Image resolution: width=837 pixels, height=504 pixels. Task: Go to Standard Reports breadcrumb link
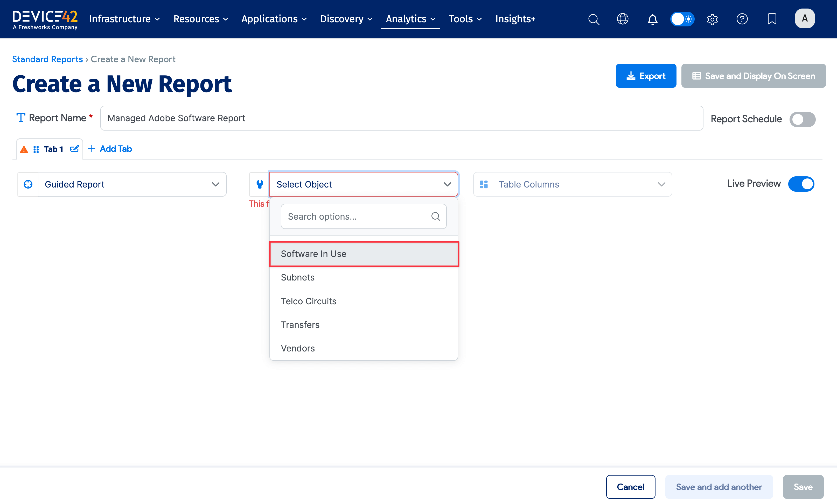[x=47, y=59]
